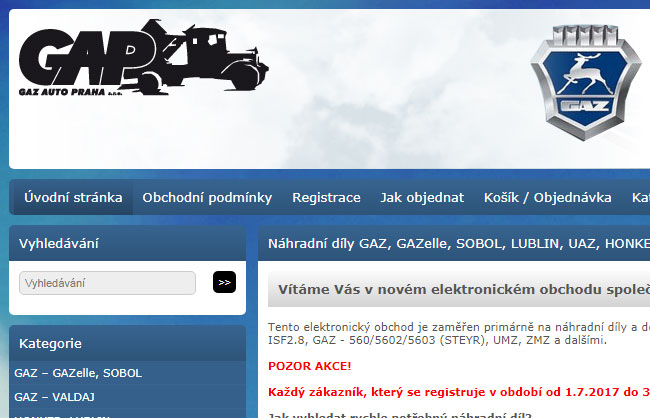Screen dimensions: 650x418
Task: Select category GAZ – VALDAJ
Action: click(127, 397)
